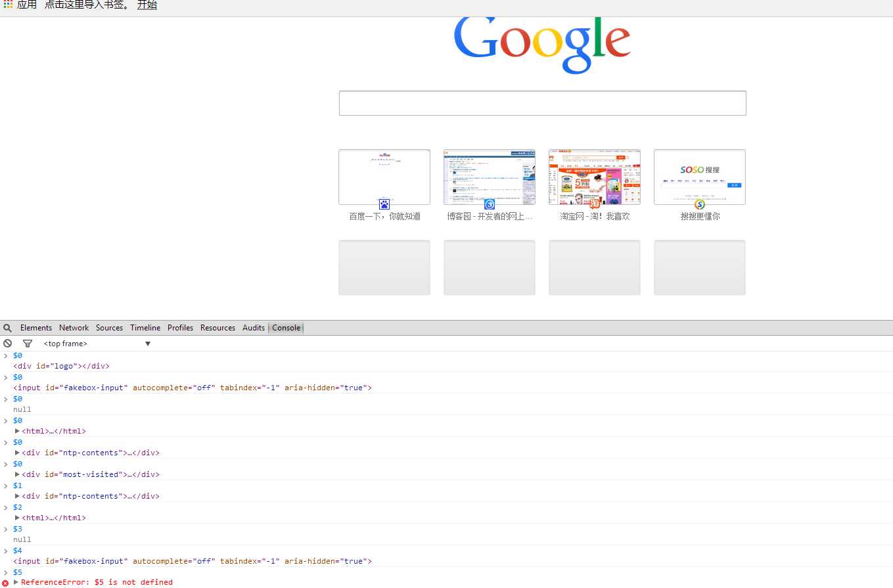
Task: Click the $5 console entry
Action: click(x=18, y=572)
